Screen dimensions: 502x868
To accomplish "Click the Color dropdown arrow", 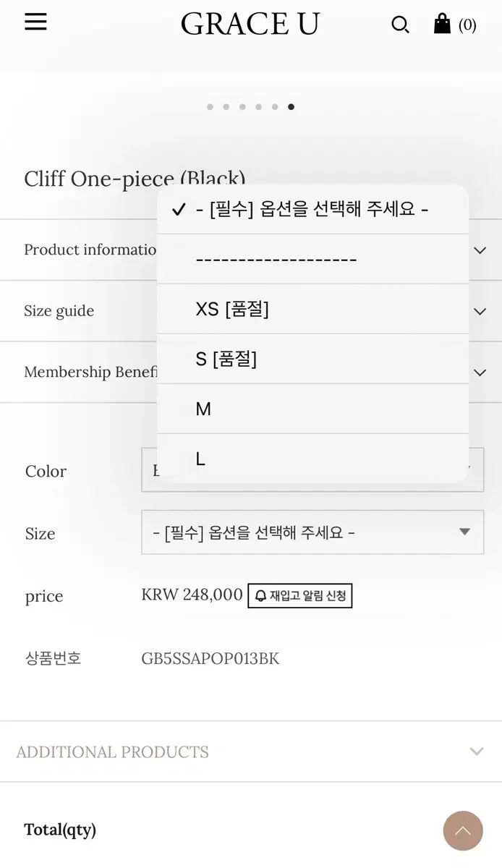I will coord(472,470).
